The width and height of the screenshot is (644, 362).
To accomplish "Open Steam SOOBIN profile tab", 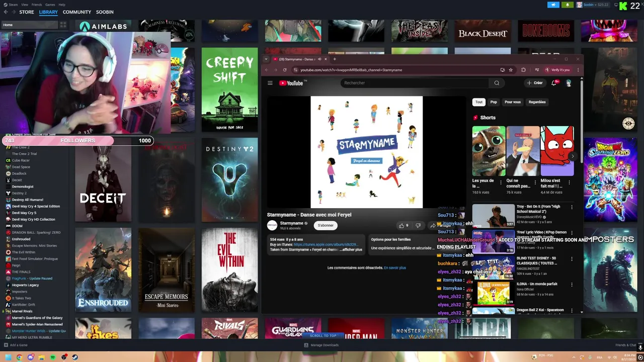I will pos(105,12).
